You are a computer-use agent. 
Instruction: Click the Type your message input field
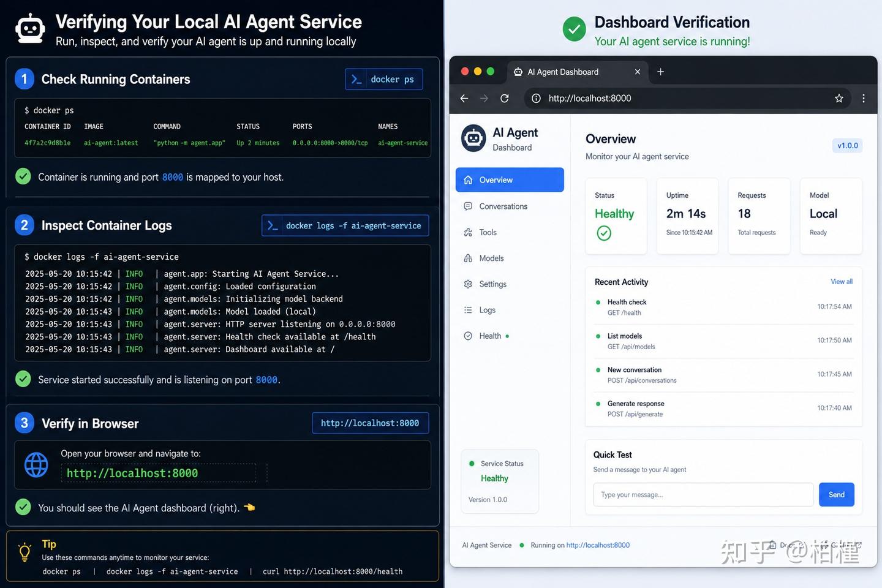703,495
